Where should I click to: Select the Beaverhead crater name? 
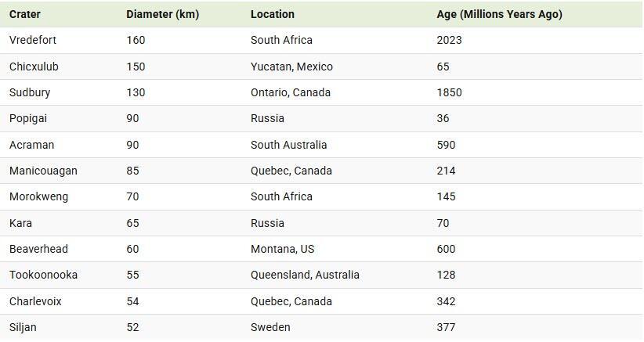coord(38,249)
